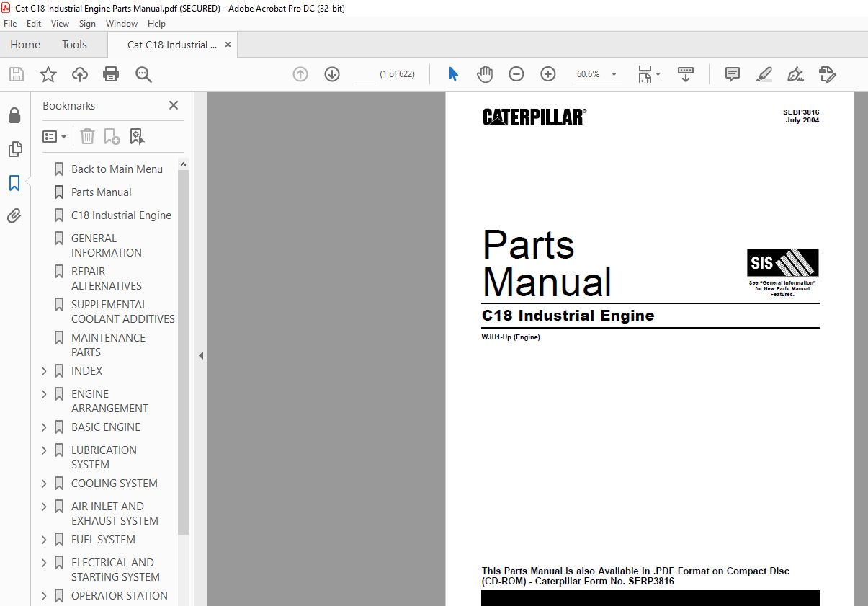Open the Help menu
Screen dimensions: 868x606
click(156, 24)
